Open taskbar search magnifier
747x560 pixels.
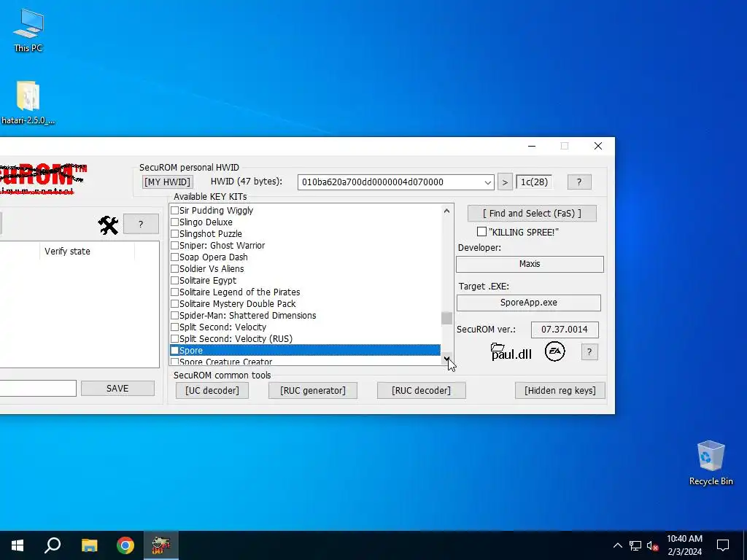tap(53, 545)
